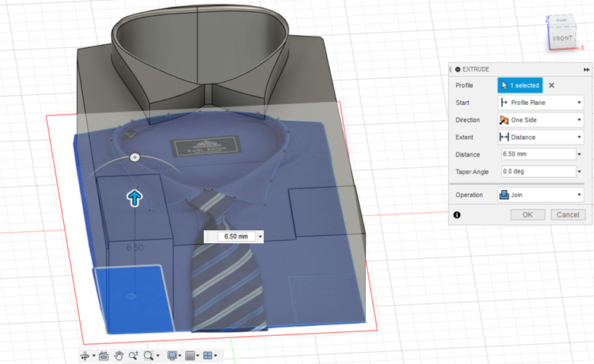Click the round taper angle manipulator handle
594x364 pixels.
pos(135,157)
